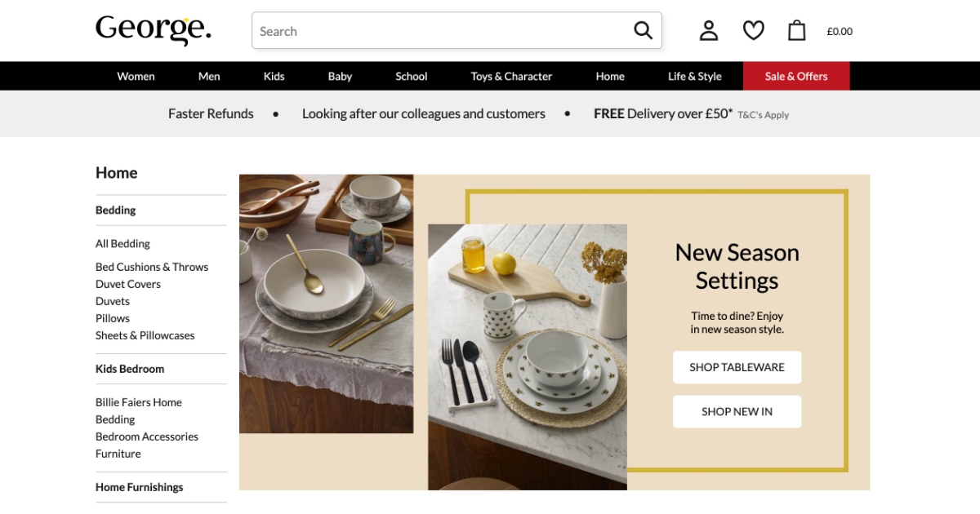Open the shopping bag icon

click(x=796, y=31)
